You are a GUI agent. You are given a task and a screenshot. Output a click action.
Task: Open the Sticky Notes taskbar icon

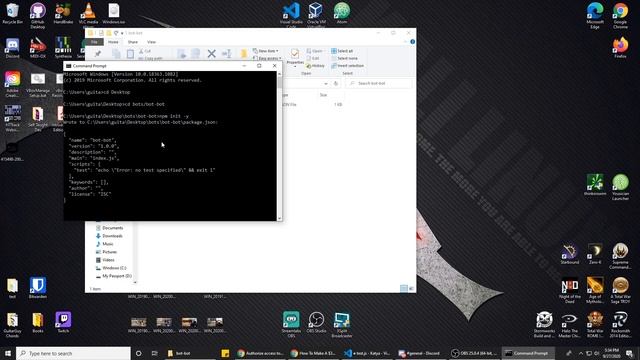(x=225, y=353)
